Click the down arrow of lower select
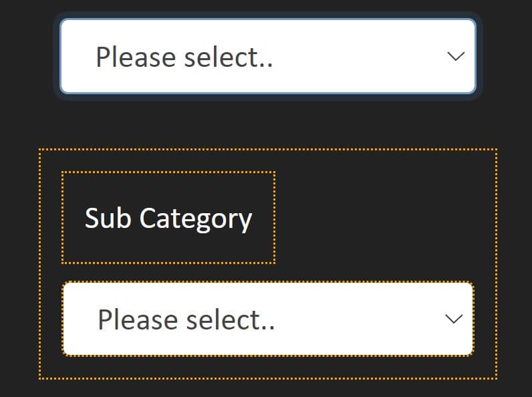 pos(454,319)
